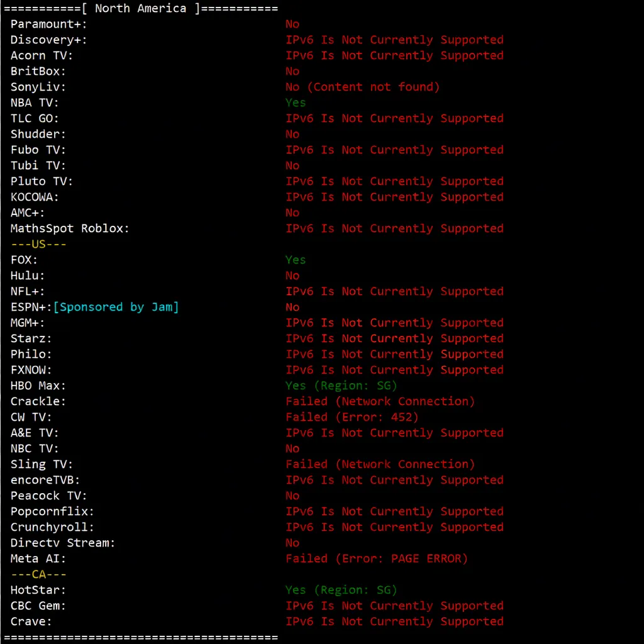Select the No result for Paramount+

[292, 25]
